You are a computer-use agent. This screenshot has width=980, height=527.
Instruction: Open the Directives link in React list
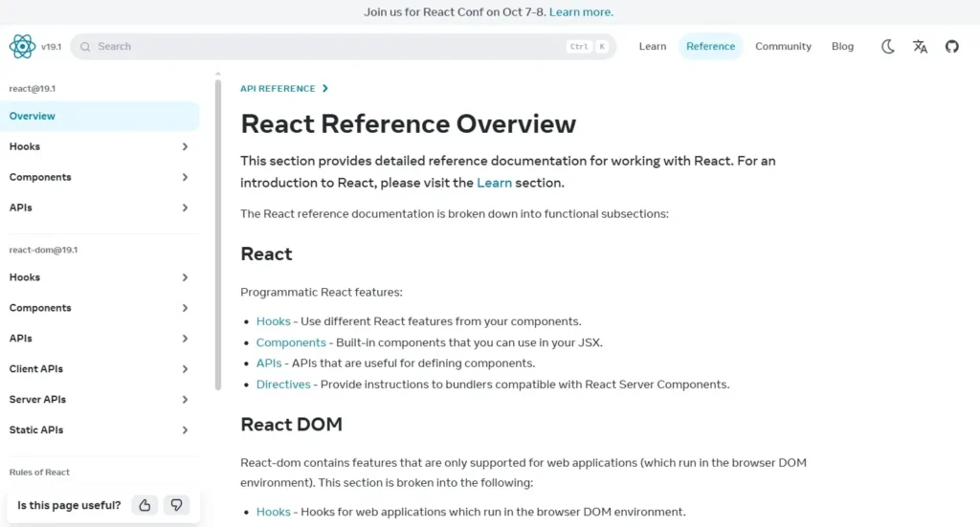283,384
